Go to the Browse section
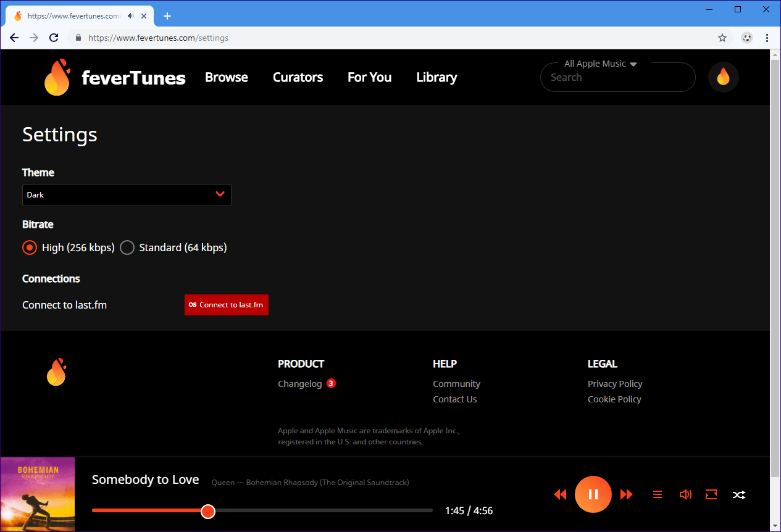The width and height of the screenshot is (781, 532). [227, 77]
